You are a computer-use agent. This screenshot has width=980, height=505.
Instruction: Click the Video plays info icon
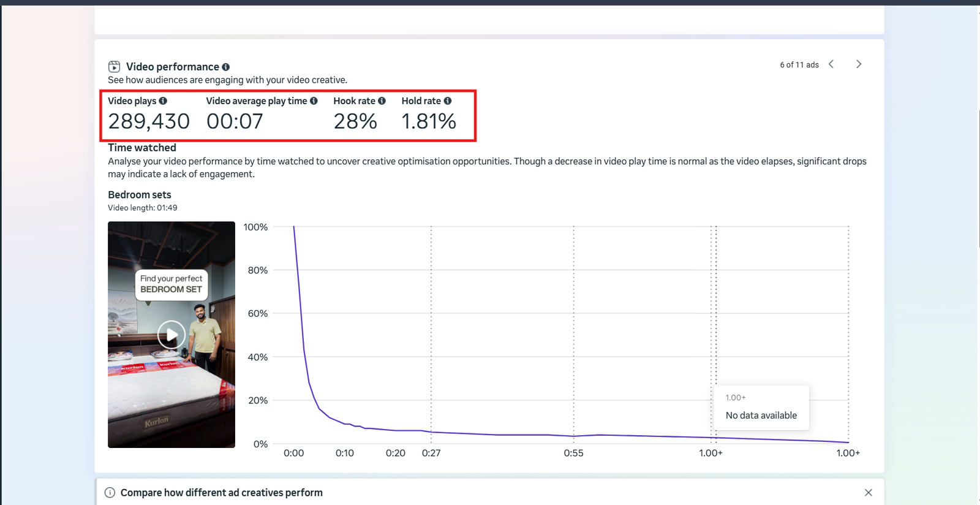point(163,101)
